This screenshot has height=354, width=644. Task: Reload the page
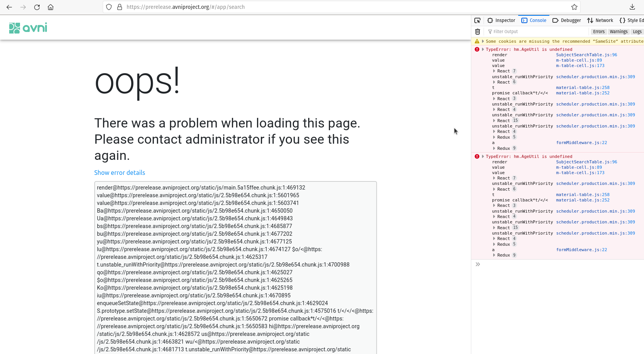[37, 7]
